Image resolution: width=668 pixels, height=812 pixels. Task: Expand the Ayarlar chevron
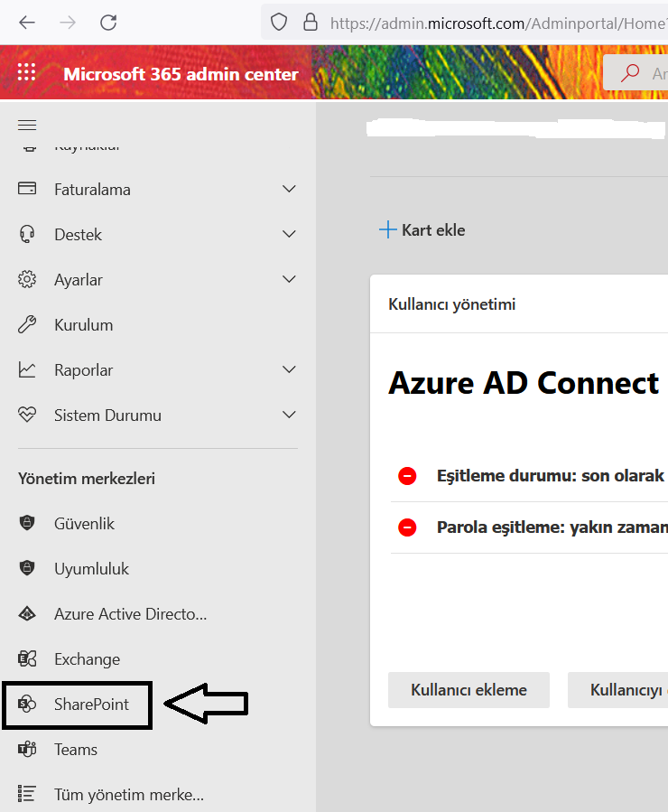[x=289, y=279]
